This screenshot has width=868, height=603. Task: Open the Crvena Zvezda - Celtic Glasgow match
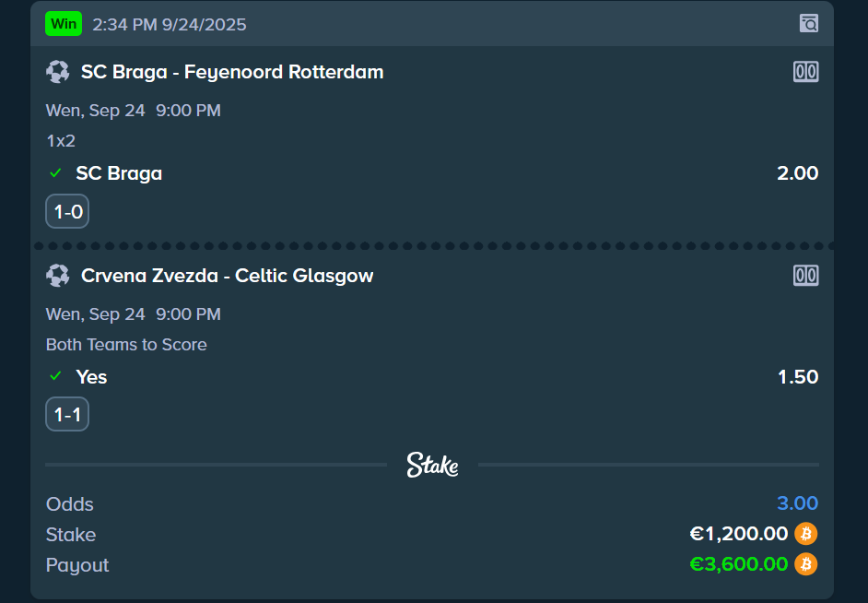click(x=227, y=276)
